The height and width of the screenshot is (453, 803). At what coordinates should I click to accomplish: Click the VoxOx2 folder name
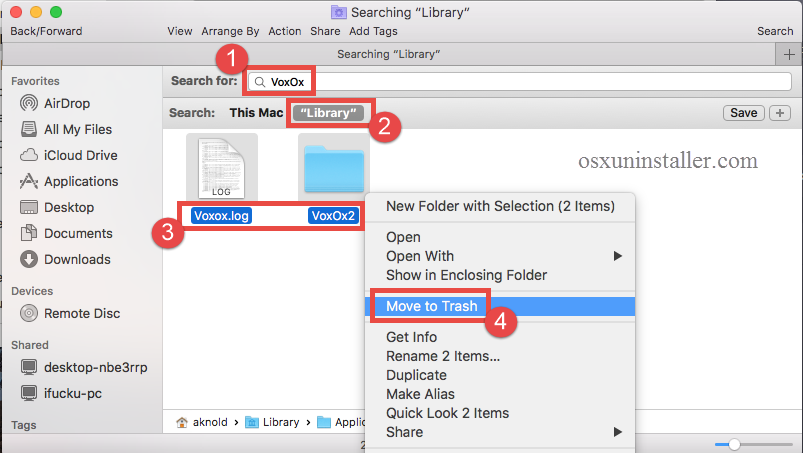click(x=333, y=215)
